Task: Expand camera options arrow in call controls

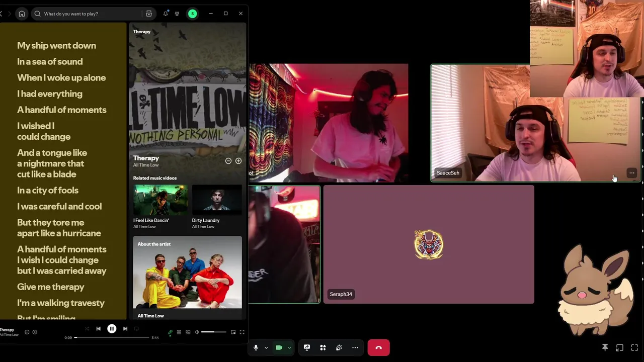Action: pos(289,347)
